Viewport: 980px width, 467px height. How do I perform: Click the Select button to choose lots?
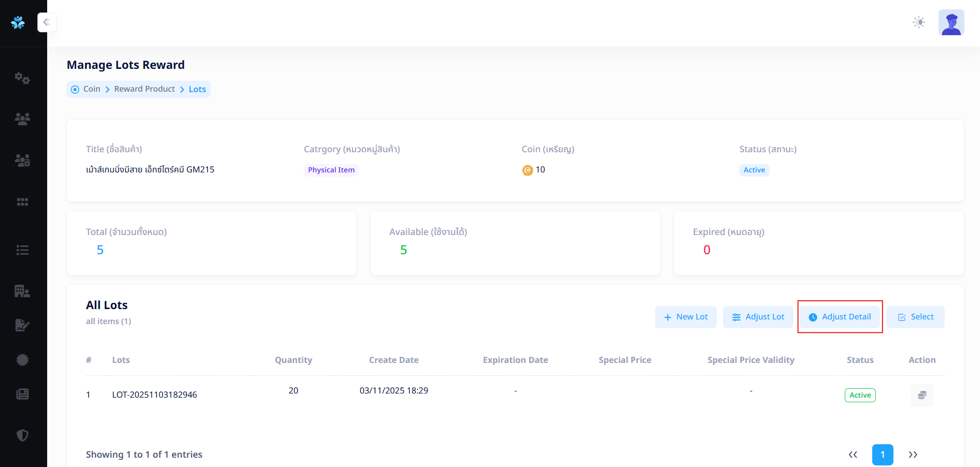915,317
